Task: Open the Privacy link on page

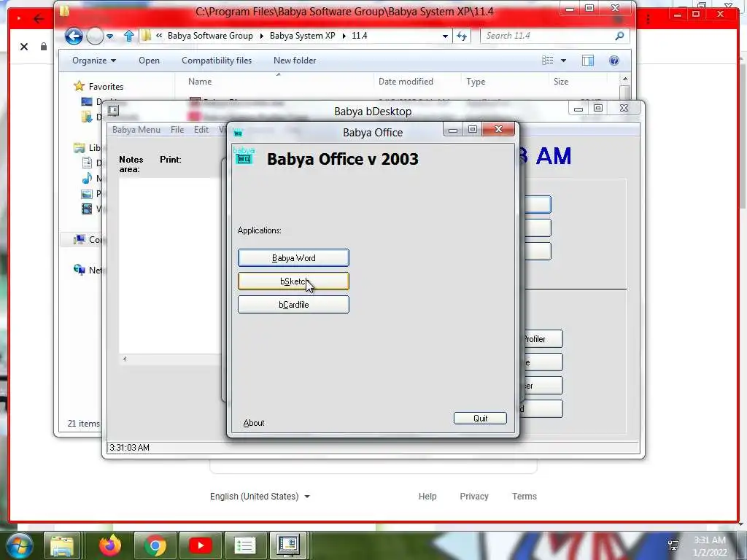Action: coord(474,496)
